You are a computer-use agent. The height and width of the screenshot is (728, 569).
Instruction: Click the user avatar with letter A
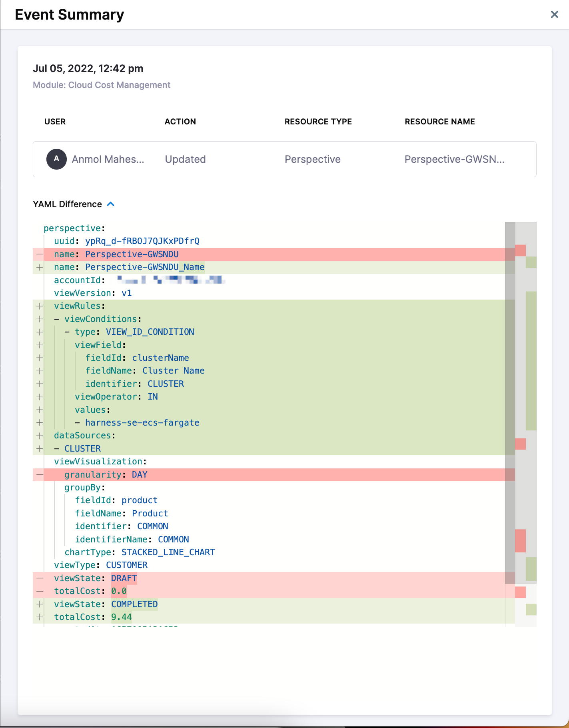(56, 159)
